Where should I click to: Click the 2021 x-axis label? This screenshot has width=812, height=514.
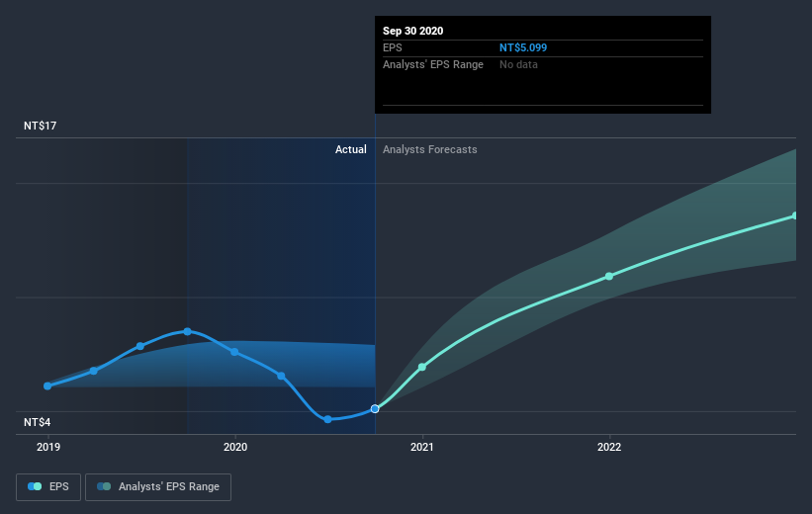[422, 447]
